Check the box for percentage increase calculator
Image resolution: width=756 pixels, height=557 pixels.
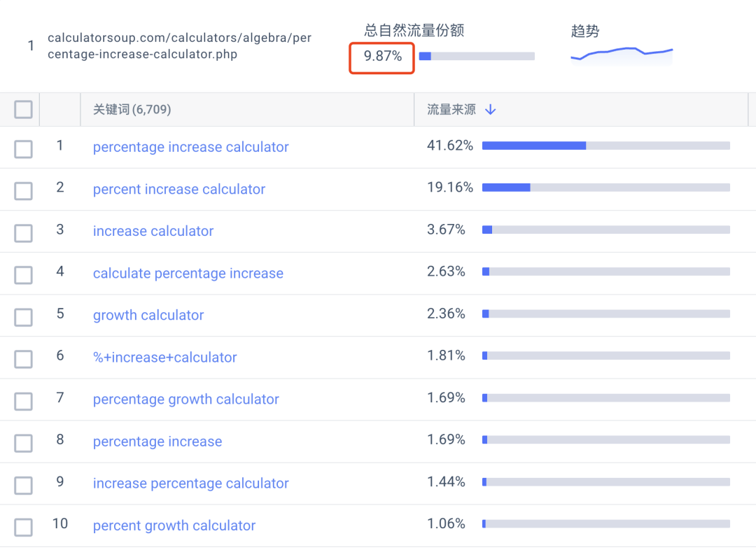tap(23, 149)
